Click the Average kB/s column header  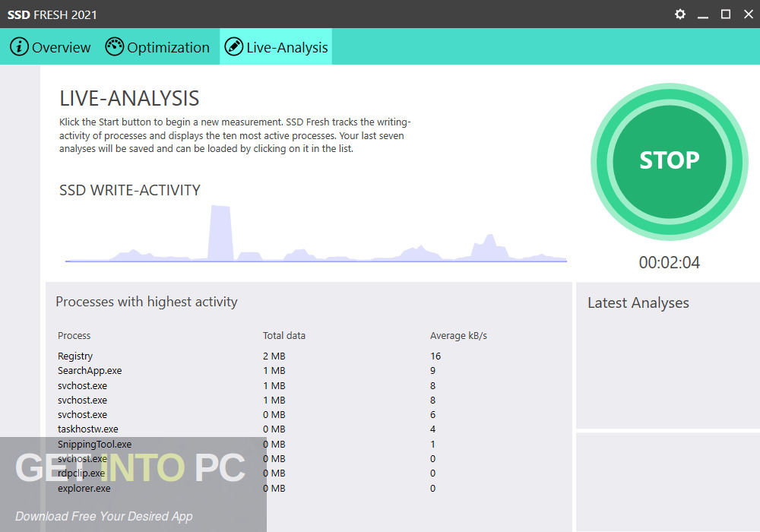click(x=458, y=335)
